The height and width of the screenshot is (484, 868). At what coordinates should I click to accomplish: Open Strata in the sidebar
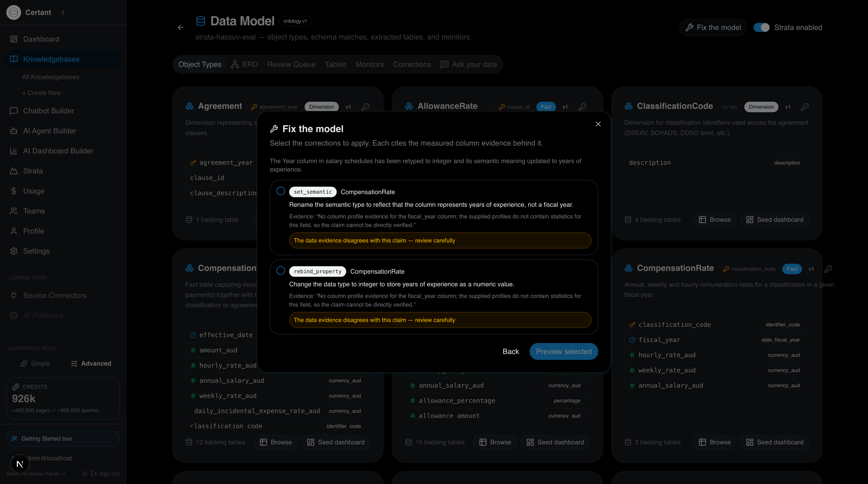(x=63, y=171)
